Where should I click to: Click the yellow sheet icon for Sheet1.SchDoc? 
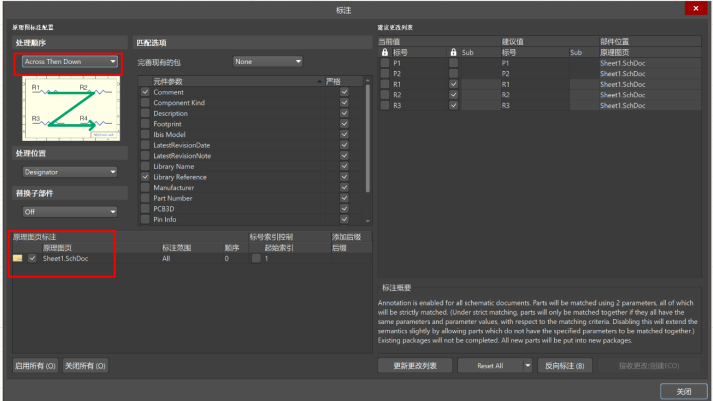[18, 258]
